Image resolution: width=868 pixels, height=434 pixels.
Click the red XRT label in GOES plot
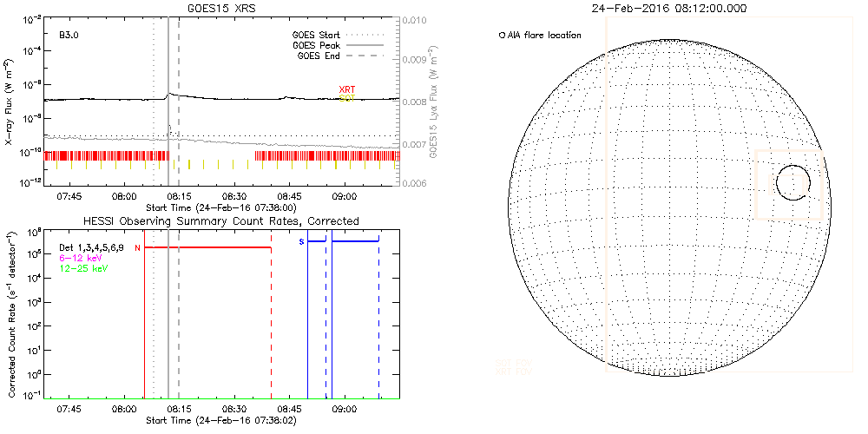[x=346, y=89]
